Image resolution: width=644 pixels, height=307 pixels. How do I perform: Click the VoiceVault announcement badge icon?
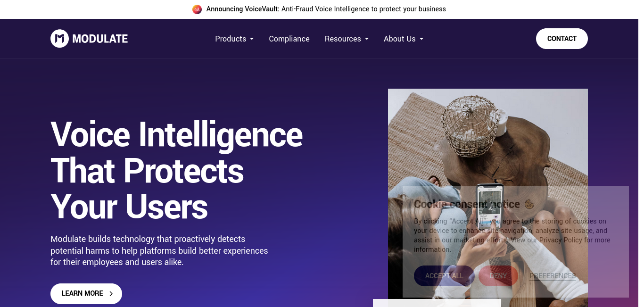coord(197,9)
